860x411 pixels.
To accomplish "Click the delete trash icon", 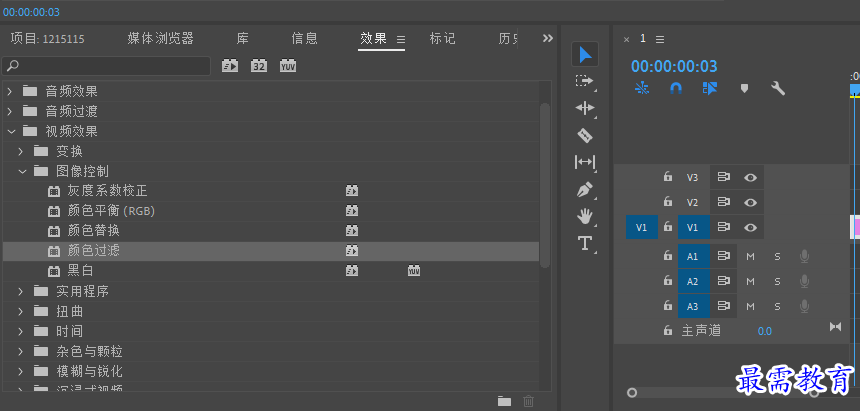I will pyautogui.click(x=529, y=401).
